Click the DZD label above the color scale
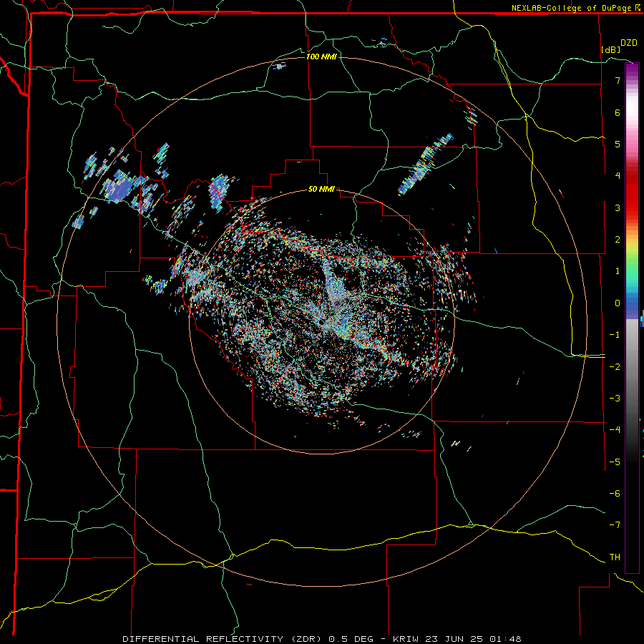644x644 pixels. pyautogui.click(x=629, y=43)
